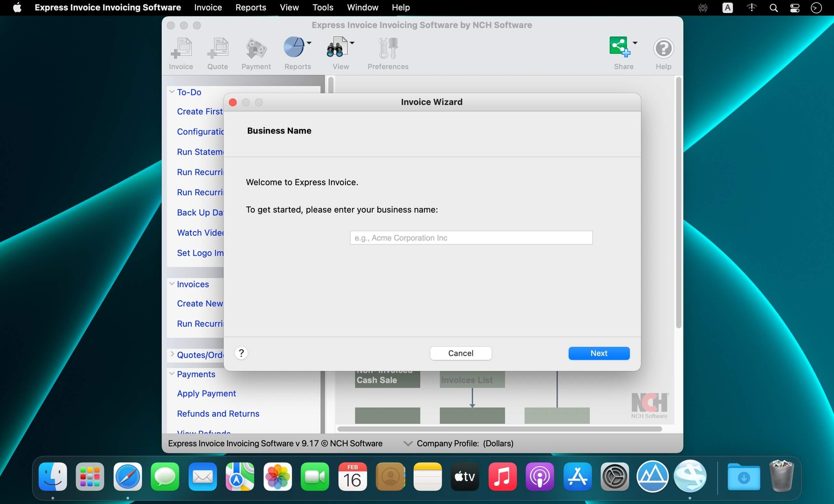The height and width of the screenshot is (504, 834).
Task: Open Safari from the Dock
Action: point(127,476)
